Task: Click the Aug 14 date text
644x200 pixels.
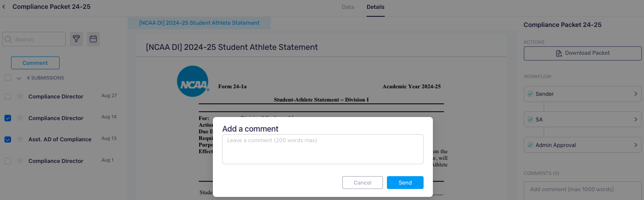Action: click(x=109, y=117)
